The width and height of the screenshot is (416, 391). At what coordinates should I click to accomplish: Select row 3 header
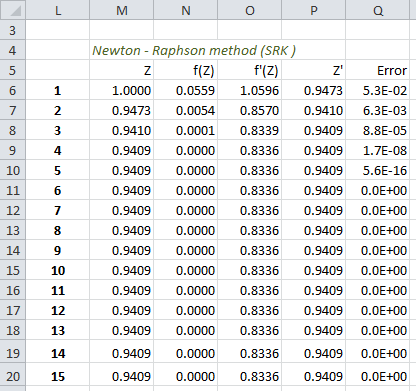coord(13,30)
